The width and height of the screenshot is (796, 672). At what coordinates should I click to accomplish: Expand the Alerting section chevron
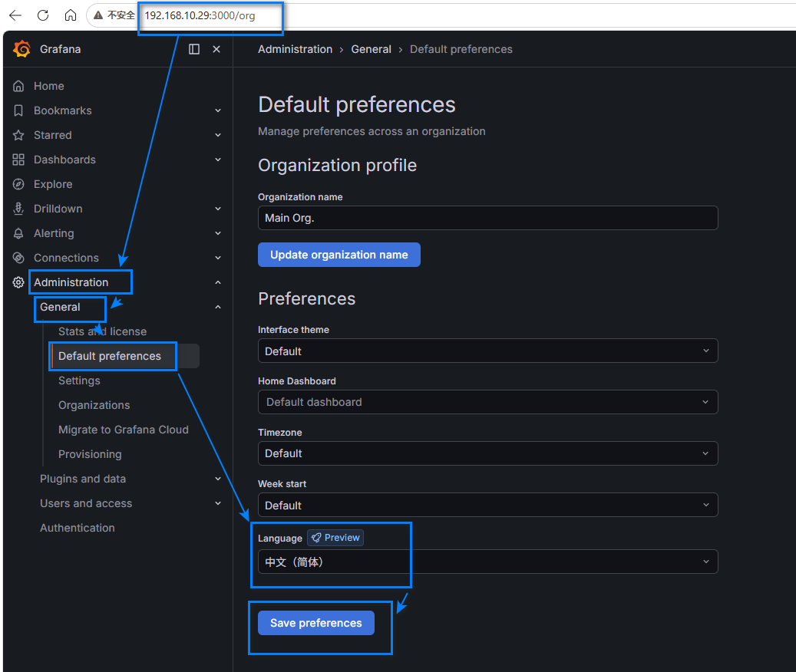pos(218,233)
